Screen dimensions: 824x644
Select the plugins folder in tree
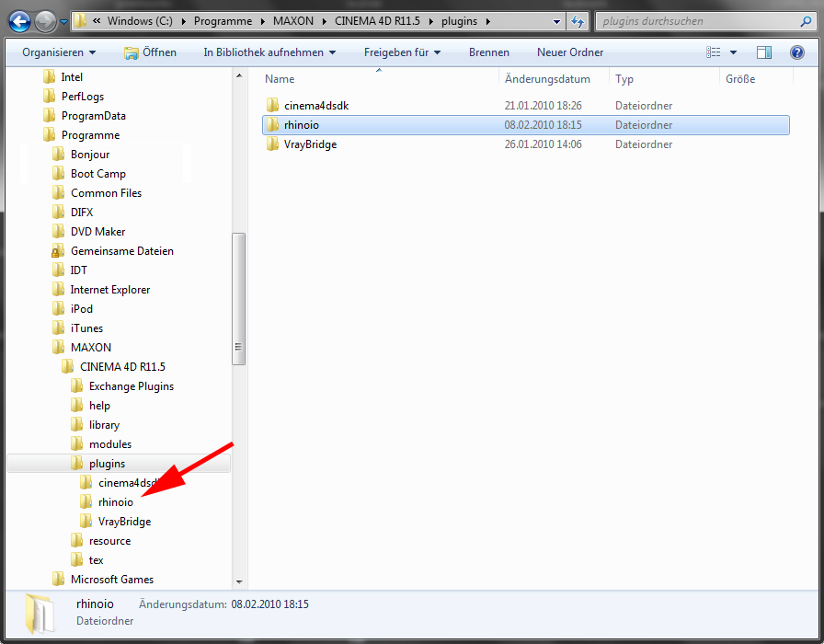coord(119,464)
